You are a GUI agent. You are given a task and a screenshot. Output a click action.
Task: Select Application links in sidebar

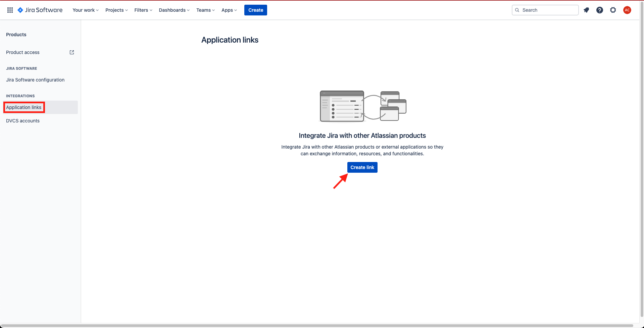(40, 107)
